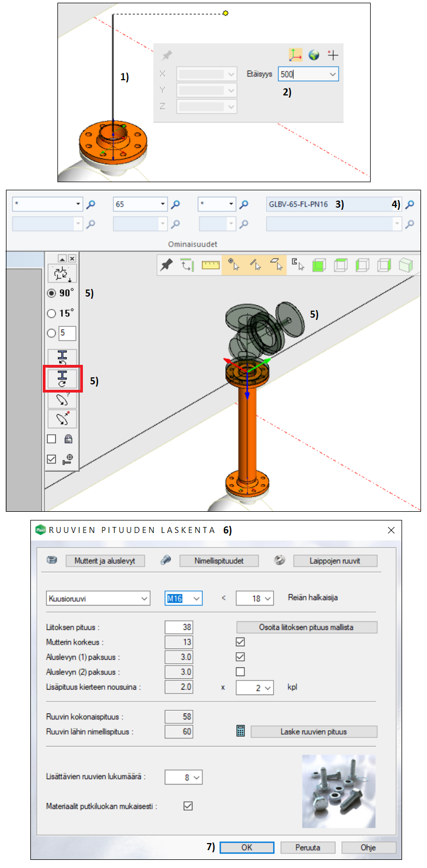427x868 pixels.
Task: Click the globe icon in the coordinate panel
Action: point(314,55)
